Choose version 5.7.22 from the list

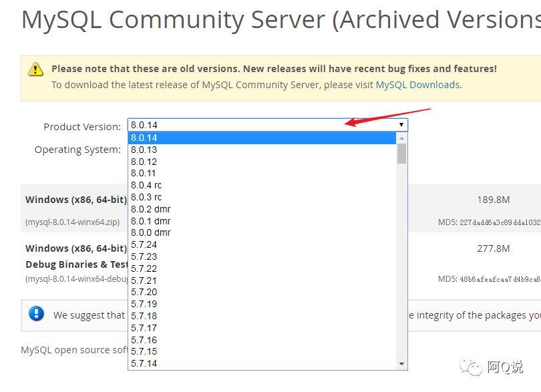point(262,268)
